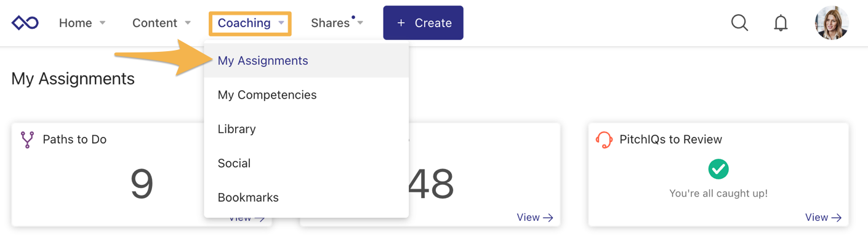Expand the Content dropdown arrow

[x=188, y=23]
